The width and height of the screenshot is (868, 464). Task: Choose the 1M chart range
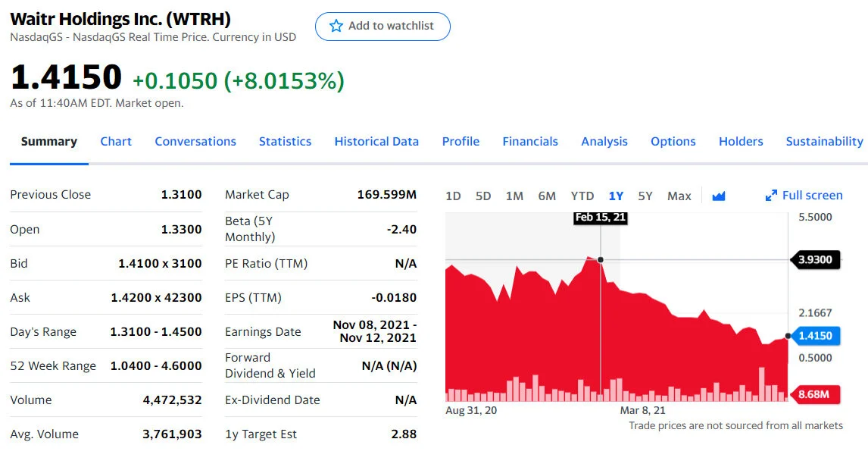click(x=514, y=196)
